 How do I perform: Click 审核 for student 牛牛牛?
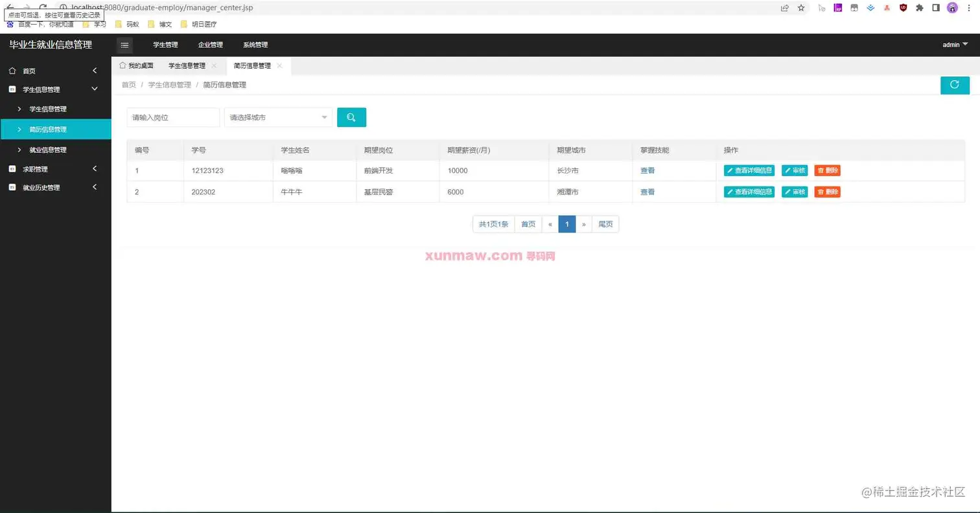click(x=795, y=192)
